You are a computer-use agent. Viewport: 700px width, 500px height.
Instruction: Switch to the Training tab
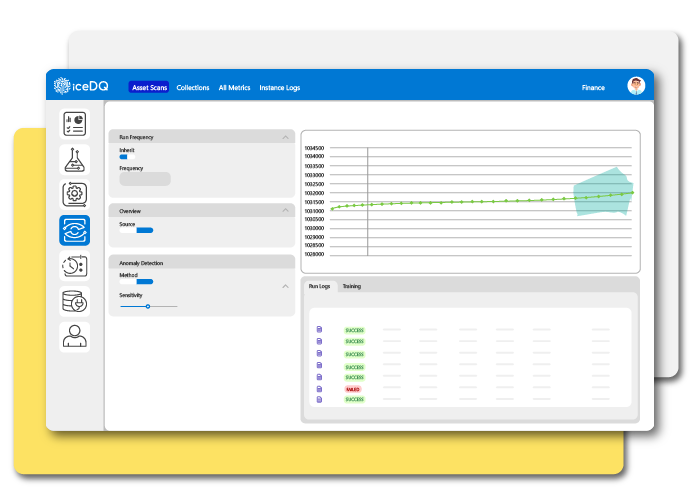[x=352, y=286]
